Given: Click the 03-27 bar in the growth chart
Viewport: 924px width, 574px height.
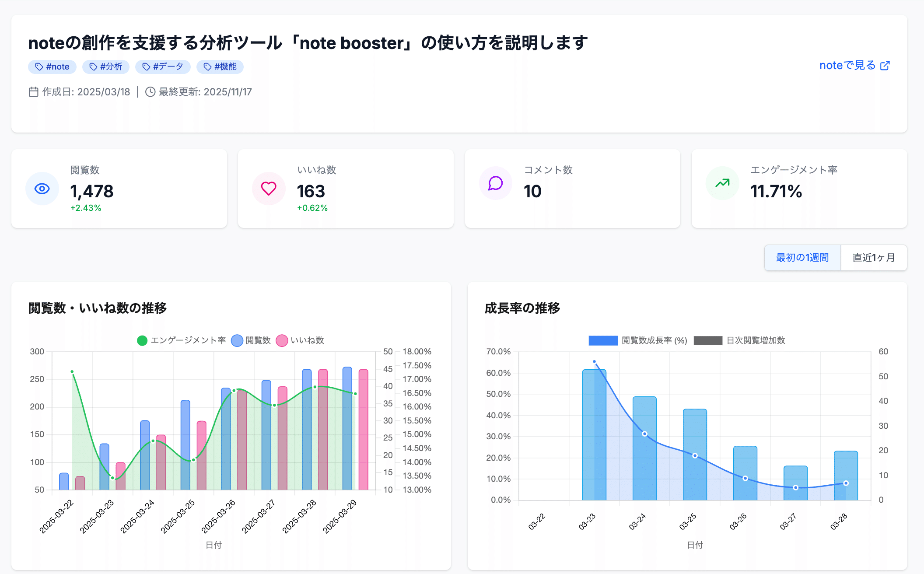Looking at the screenshot, I should (795, 483).
